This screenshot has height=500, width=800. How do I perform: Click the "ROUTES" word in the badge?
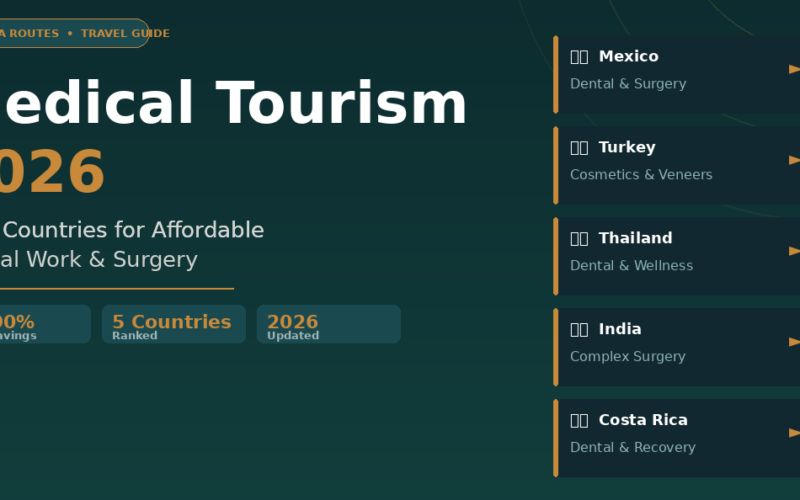34,33
